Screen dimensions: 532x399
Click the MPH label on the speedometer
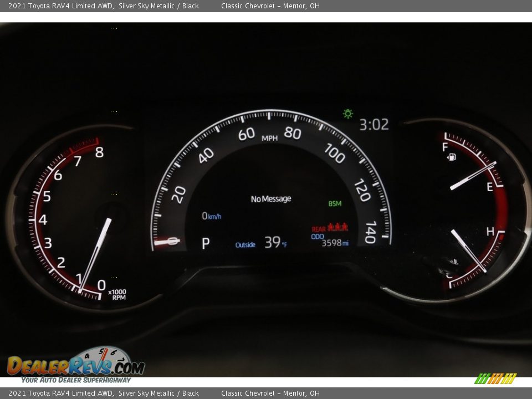pos(270,138)
